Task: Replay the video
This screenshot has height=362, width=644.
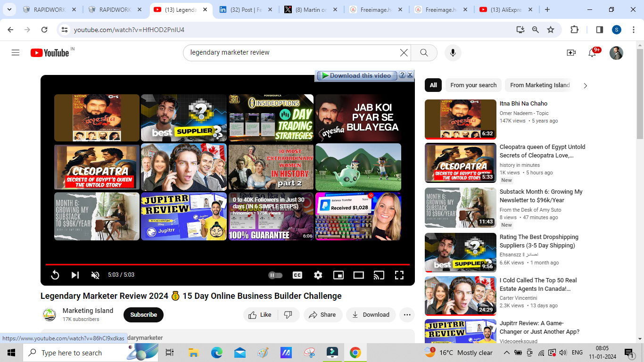Action: [x=55, y=275]
